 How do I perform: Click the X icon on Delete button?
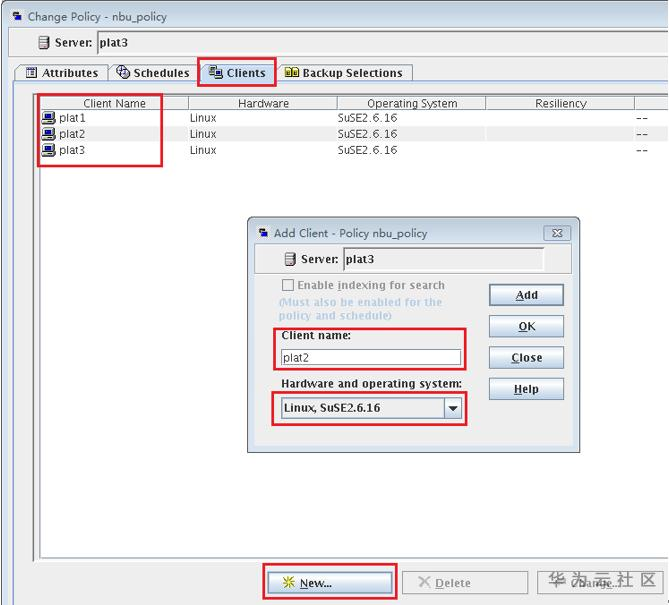(x=424, y=582)
